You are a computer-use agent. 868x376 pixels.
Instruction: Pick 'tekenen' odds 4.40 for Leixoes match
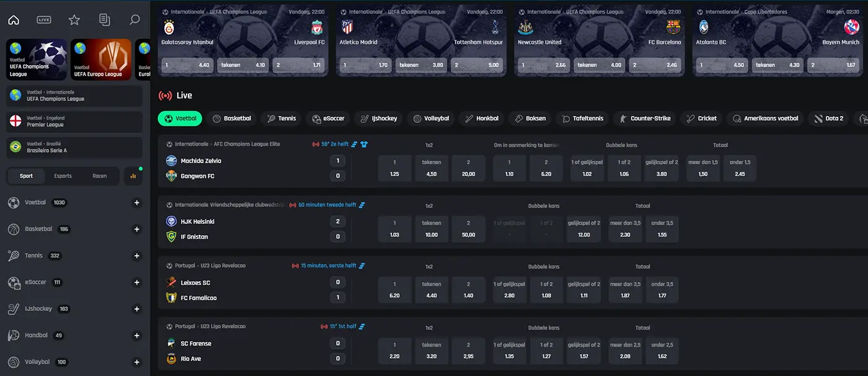point(432,290)
